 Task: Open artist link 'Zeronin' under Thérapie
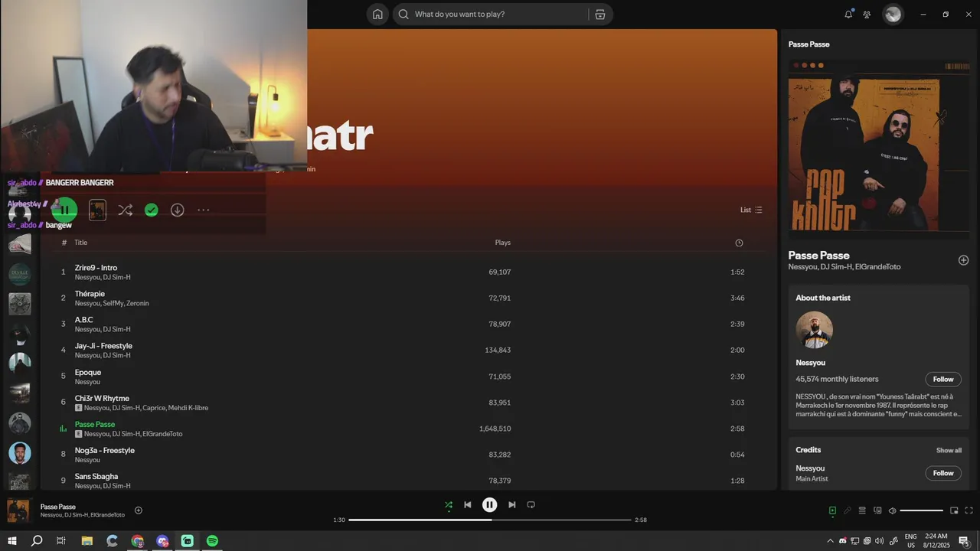pyautogui.click(x=138, y=303)
